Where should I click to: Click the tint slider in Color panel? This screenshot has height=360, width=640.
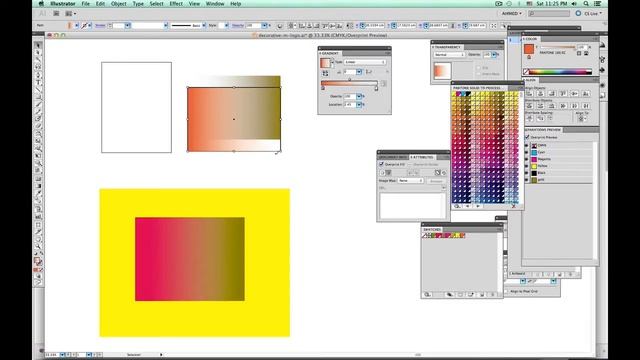(557, 47)
